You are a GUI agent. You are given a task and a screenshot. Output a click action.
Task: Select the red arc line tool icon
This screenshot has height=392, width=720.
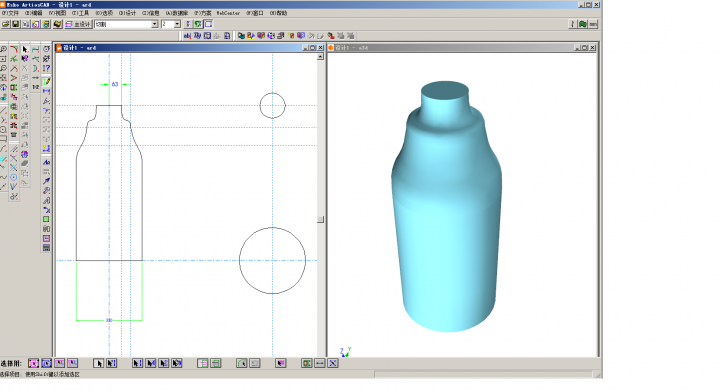[14, 49]
